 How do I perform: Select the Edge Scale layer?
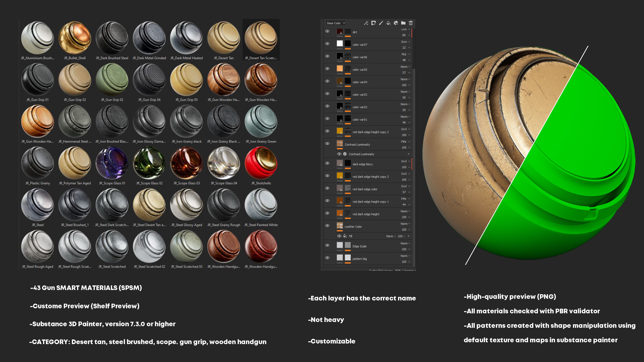359,246
